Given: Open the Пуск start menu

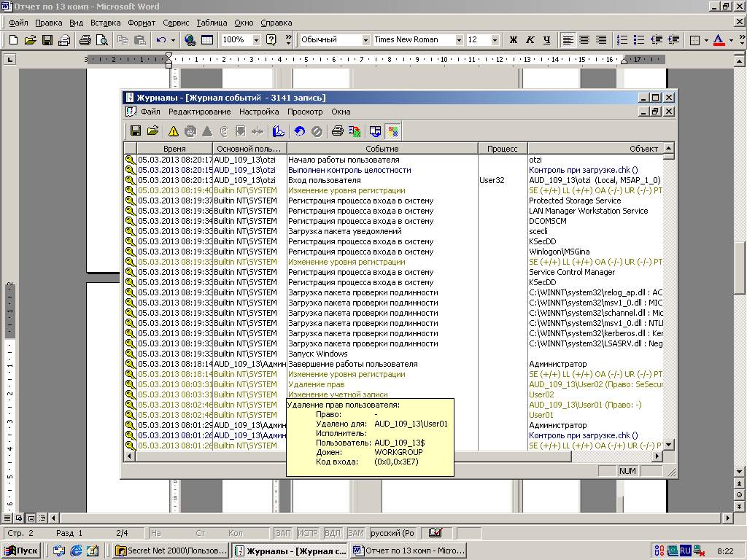Looking at the screenshot, I should pos(21,551).
